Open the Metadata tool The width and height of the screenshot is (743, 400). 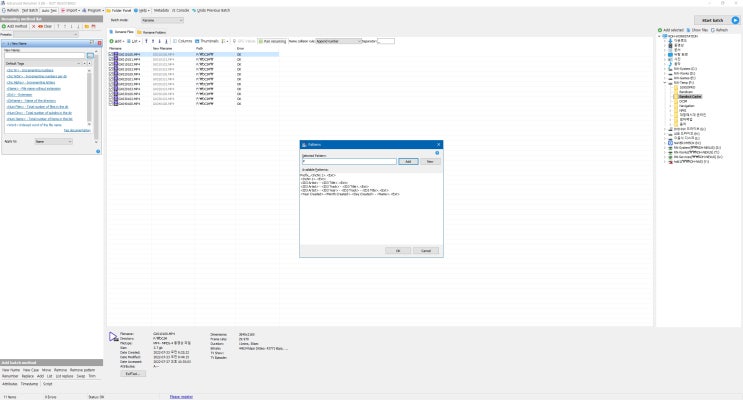161,10
